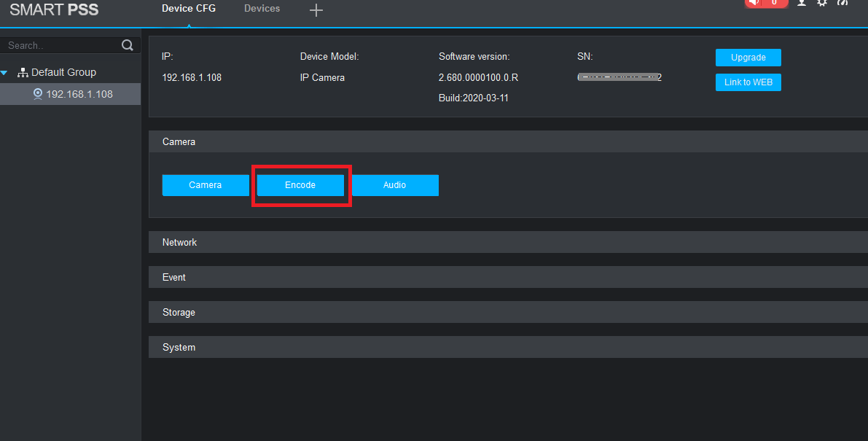Collapse the Camera section header
This screenshot has height=441, width=868.
[x=179, y=142]
